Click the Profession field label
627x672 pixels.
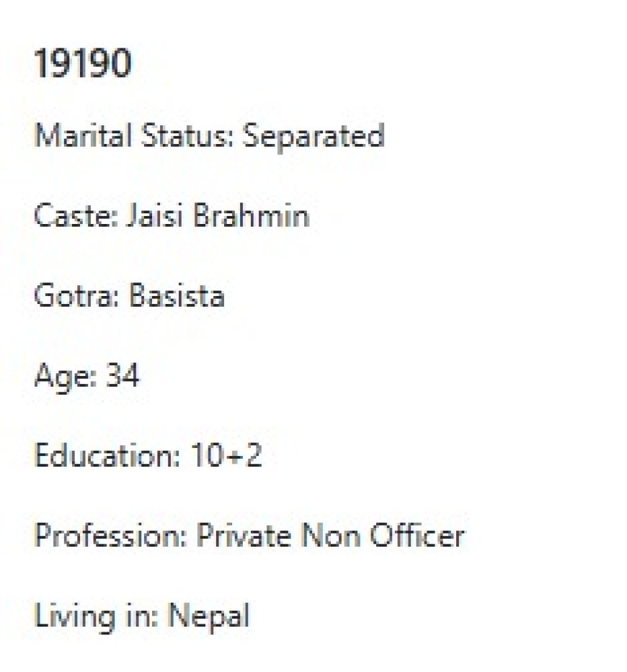point(112,536)
